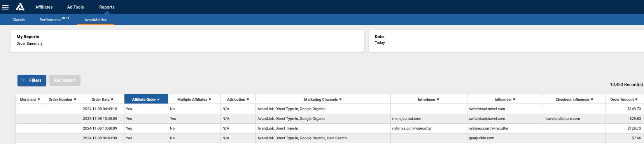Click the AvantLink logo icon
The image size is (644, 144).
[x=20, y=7]
